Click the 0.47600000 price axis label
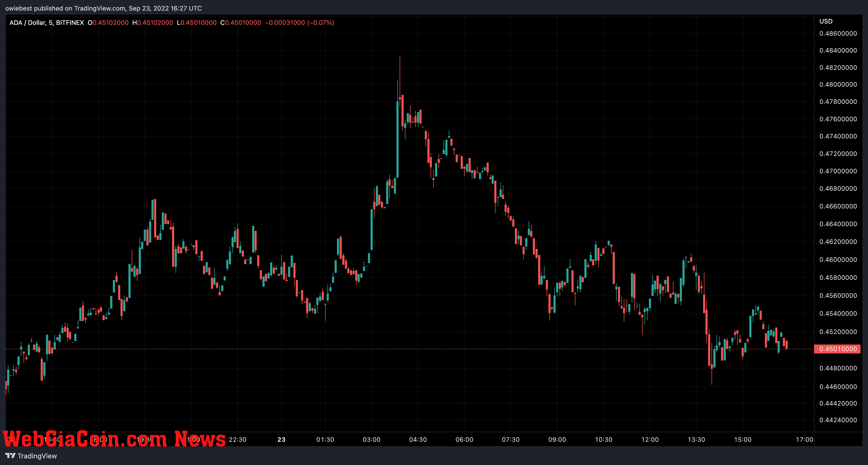868x465 pixels. tap(838, 119)
